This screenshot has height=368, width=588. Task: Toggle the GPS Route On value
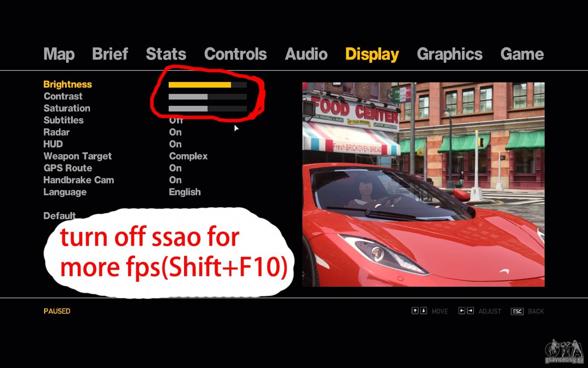[175, 168]
